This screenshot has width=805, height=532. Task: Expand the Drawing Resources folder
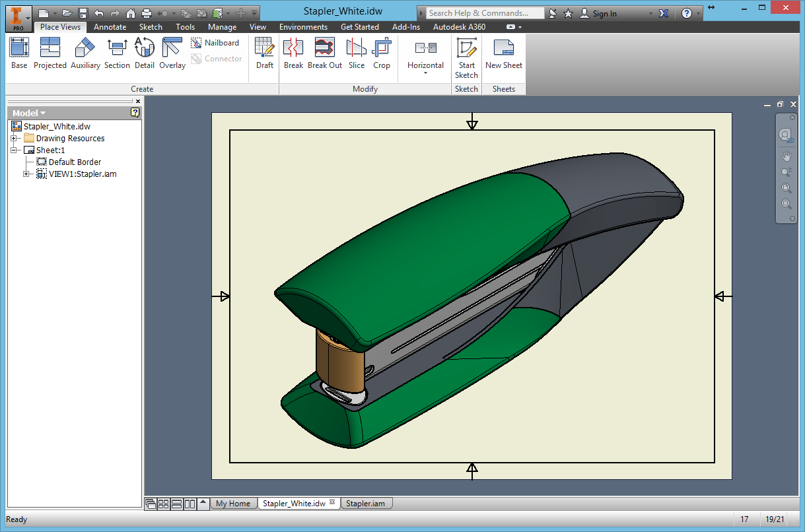pyautogui.click(x=14, y=139)
